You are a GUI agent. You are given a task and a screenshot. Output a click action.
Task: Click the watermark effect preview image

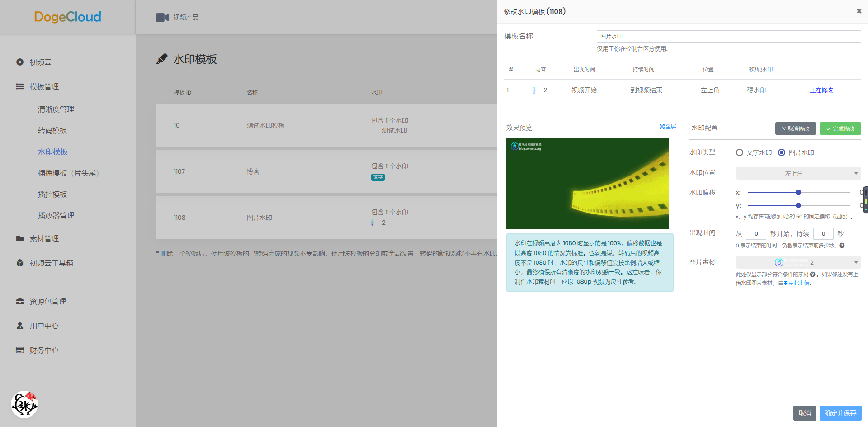click(588, 183)
